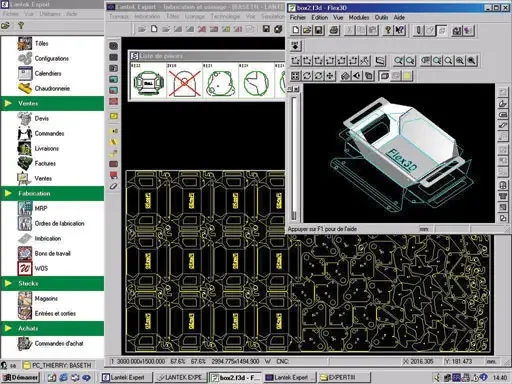Open Ordres de fabrication link

pyautogui.click(x=59, y=223)
